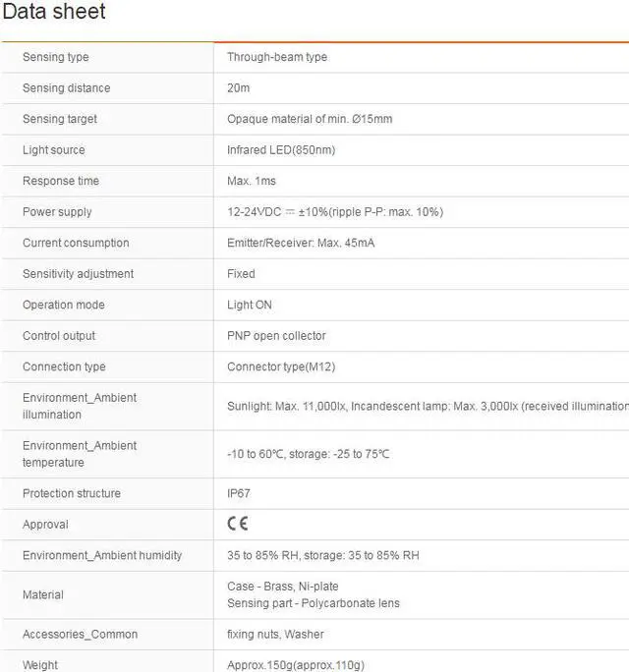The height and width of the screenshot is (672, 629).
Task: Click the "Case - Brass, Ni-plate" material text
Action: (x=283, y=587)
